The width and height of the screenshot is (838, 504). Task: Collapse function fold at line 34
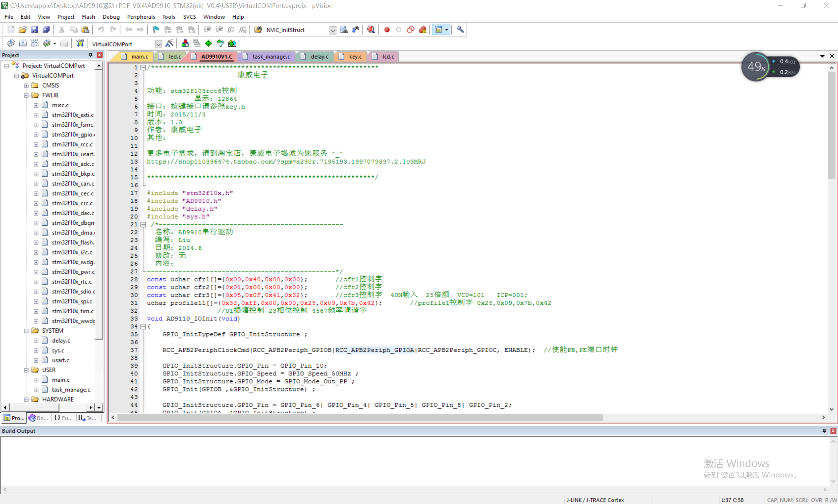pos(143,326)
